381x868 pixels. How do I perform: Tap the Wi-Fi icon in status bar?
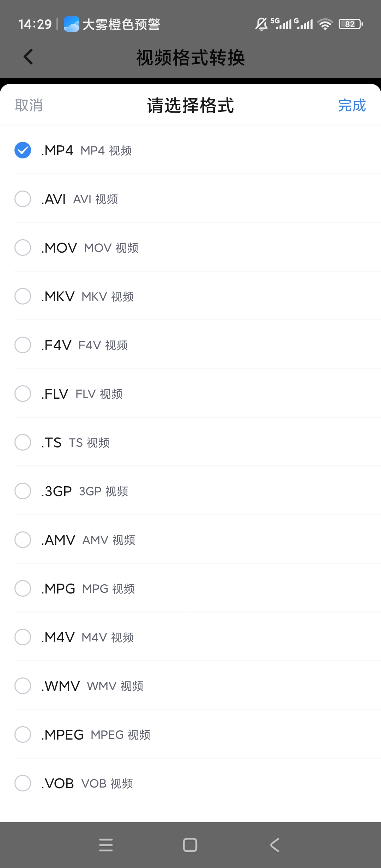tap(325, 24)
